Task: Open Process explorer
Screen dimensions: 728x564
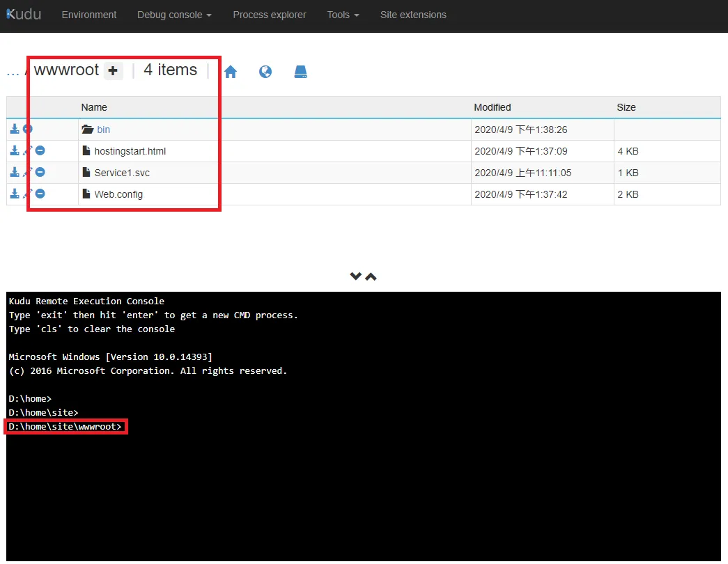Action: 270,15
